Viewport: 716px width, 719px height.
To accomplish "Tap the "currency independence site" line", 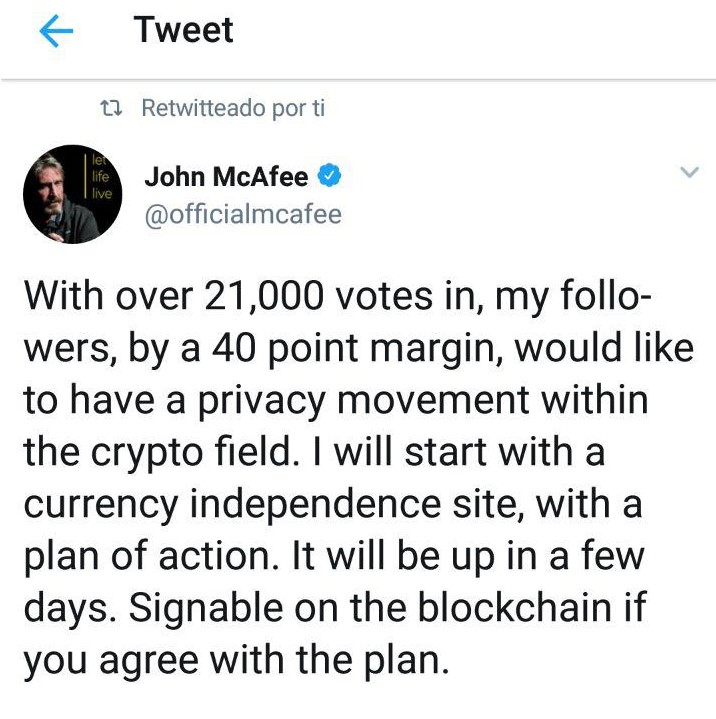I will point(333,505).
